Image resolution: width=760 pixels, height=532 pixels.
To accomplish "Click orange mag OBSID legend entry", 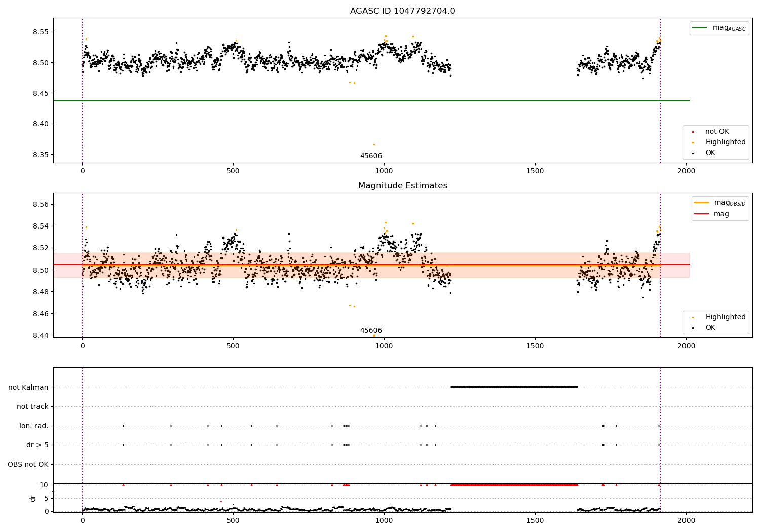I will pyautogui.click(x=720, y=203).
